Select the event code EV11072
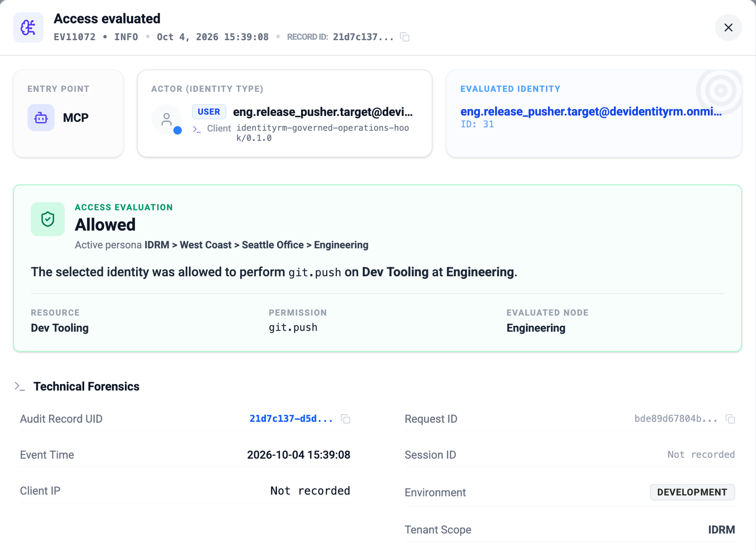 [x=75, y=37]
